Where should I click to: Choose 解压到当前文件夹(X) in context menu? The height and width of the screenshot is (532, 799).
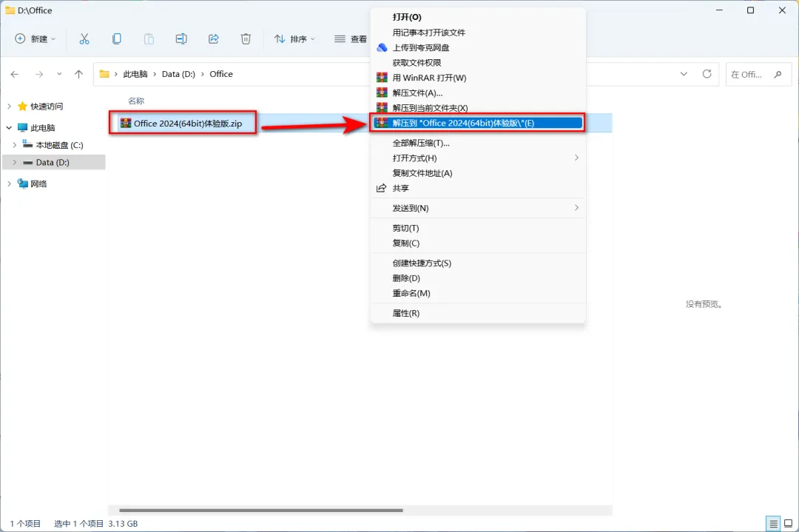[479, 108]
